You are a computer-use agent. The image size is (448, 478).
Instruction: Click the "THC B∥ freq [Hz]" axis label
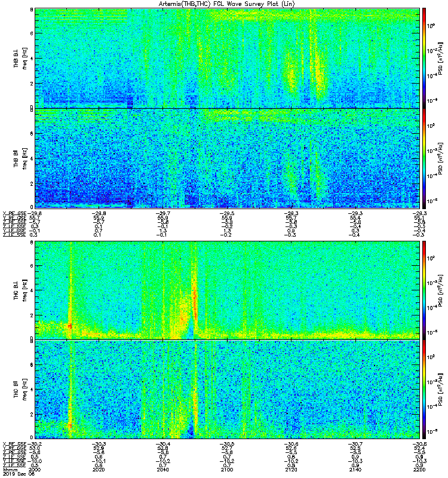click(x=20, y=390)
